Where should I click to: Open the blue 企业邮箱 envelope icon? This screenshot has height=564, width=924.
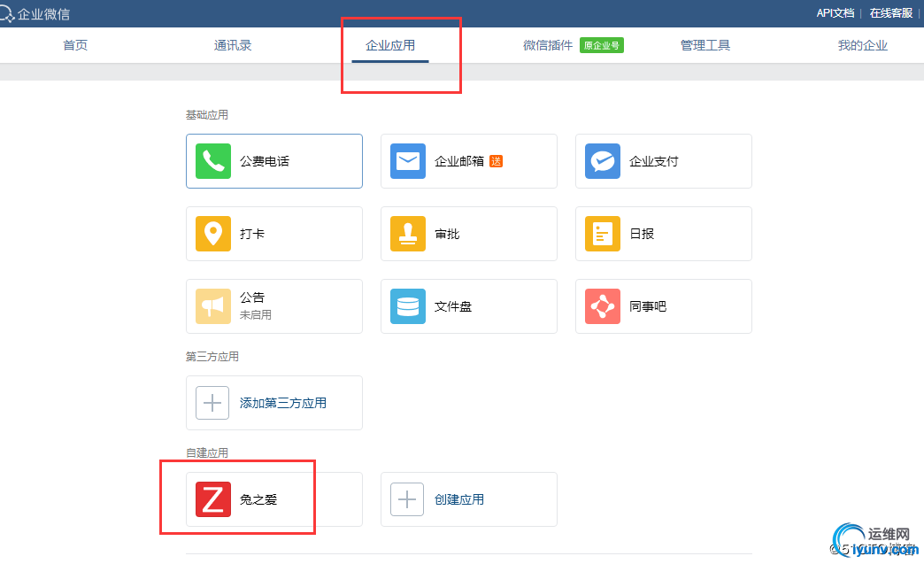408,161
